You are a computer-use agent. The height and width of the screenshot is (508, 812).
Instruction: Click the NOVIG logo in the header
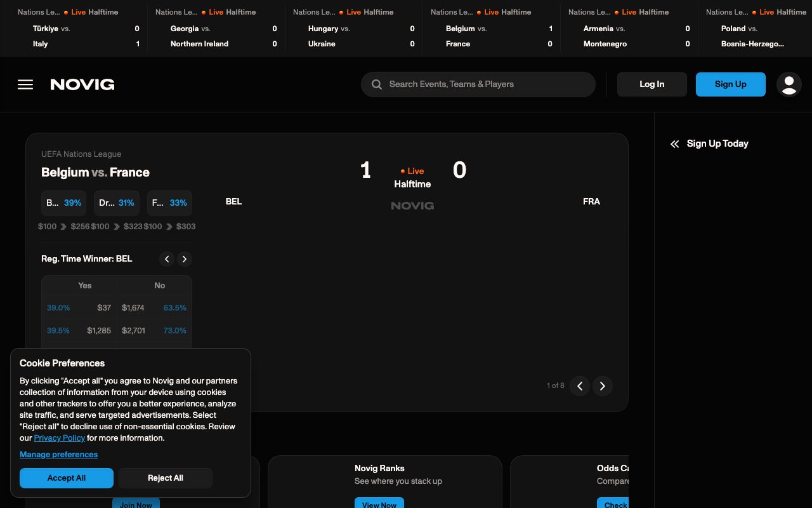(82, 84)
